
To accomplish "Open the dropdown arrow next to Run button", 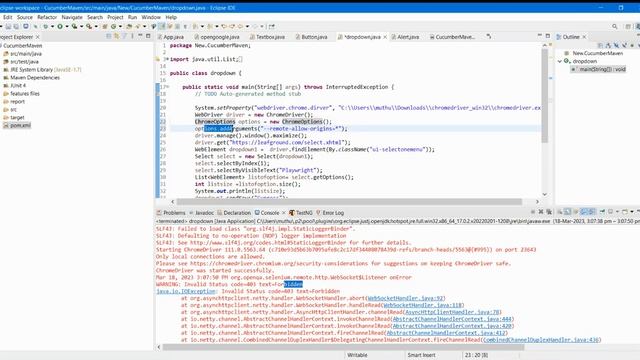I will tap(67, 27).
